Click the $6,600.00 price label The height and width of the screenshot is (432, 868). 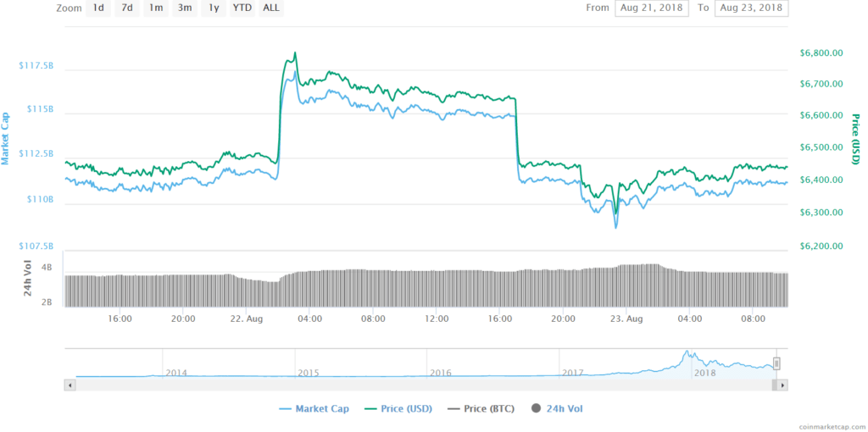821,115
